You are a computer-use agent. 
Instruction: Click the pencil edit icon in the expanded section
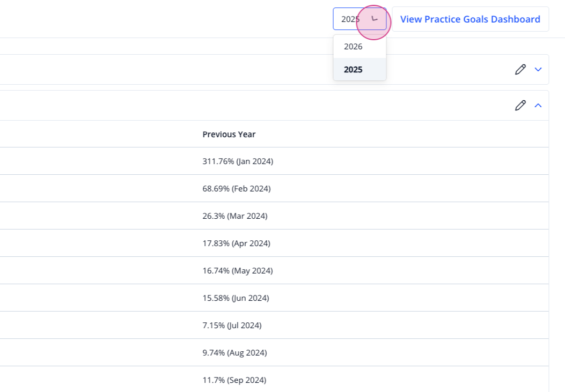point(520,106)
